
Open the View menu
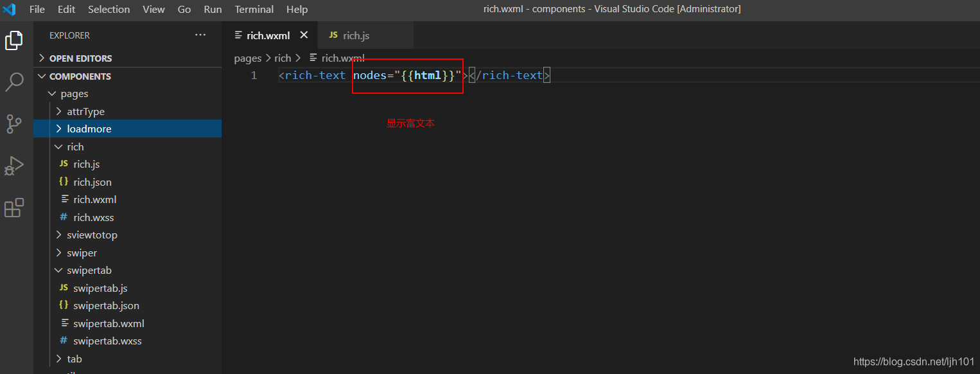pos(153,9)
